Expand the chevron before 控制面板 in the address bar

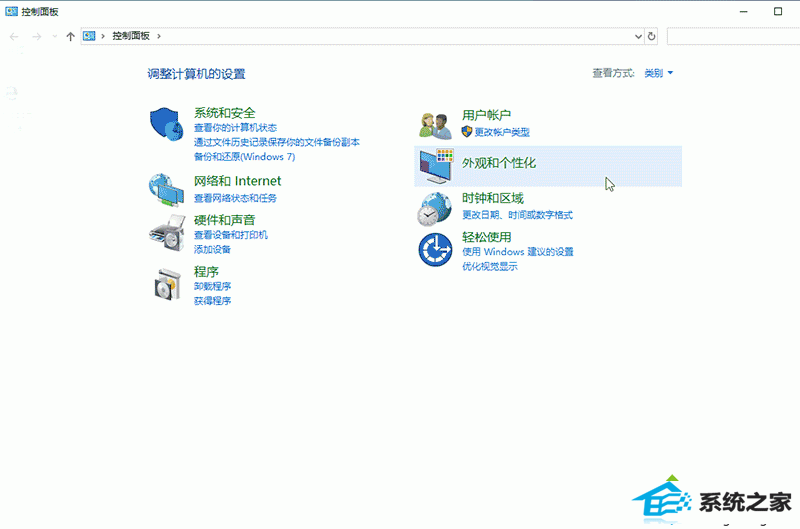pyautogui.click(x=103, y=36)
